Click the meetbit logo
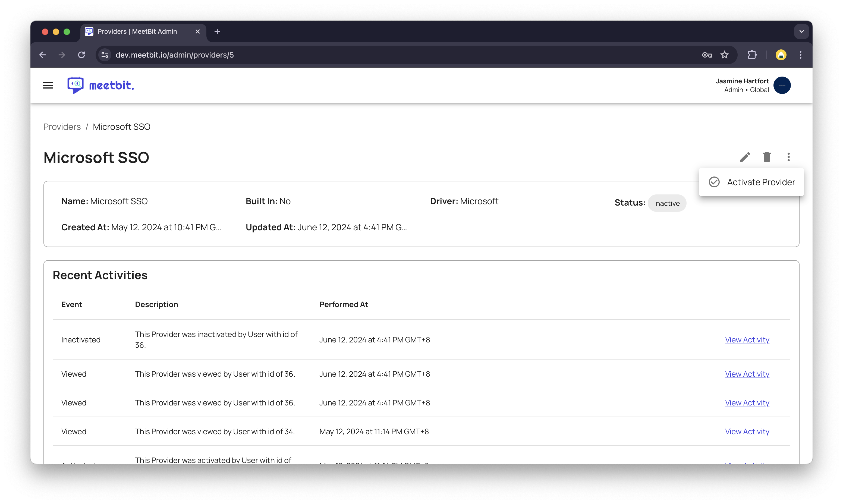Screen dimensions: 843x504 tap(100, 85)
